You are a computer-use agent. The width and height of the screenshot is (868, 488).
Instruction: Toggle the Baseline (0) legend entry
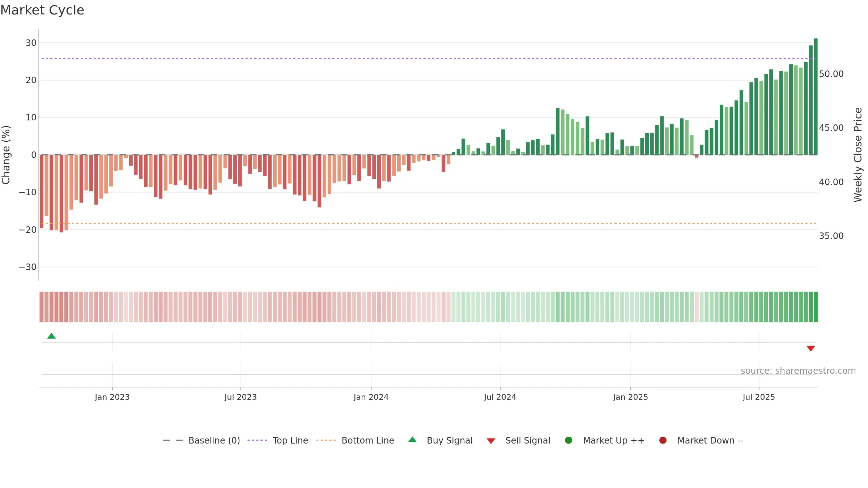pyautogui.click(x=201, y=440)
